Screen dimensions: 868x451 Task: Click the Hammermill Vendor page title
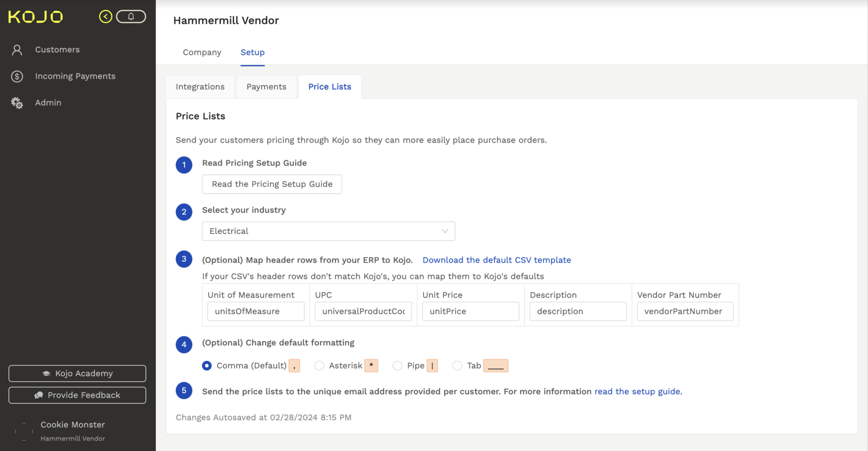[x=226, y=20]
